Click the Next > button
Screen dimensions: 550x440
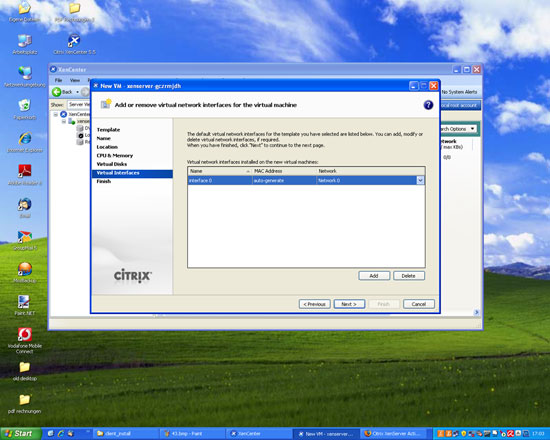[349, 304]
